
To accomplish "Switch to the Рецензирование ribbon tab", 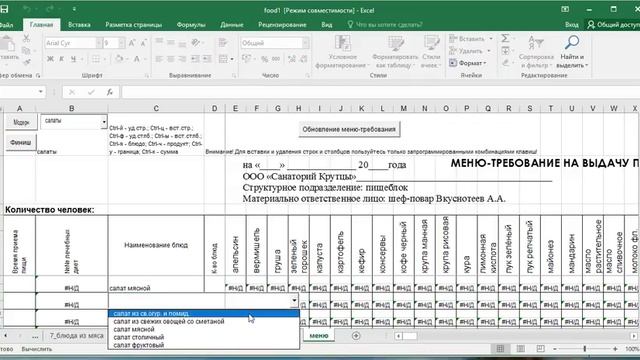I will (x=282, y=24).
